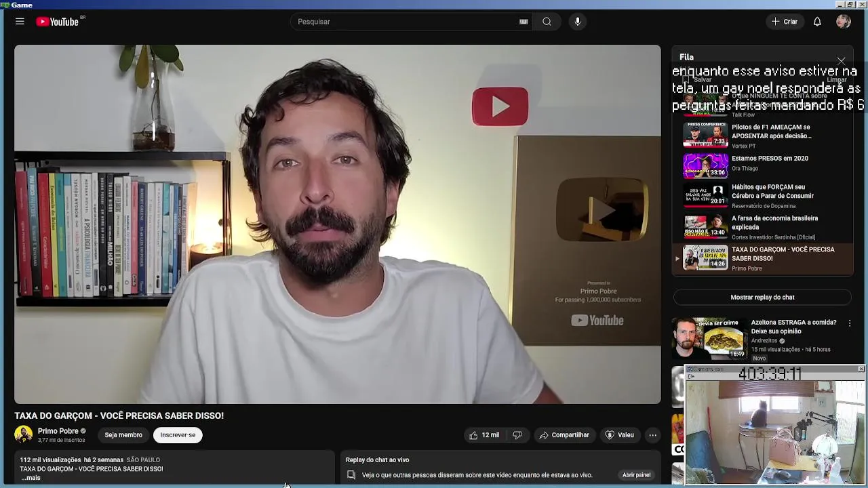
Task: Pause the video by clicking the player
Action: (x=338, y=224)
